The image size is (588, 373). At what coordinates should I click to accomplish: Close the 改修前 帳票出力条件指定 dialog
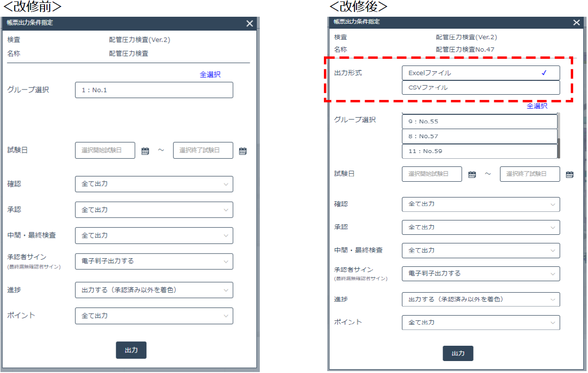pyautogui.click(x=250, y=23)
